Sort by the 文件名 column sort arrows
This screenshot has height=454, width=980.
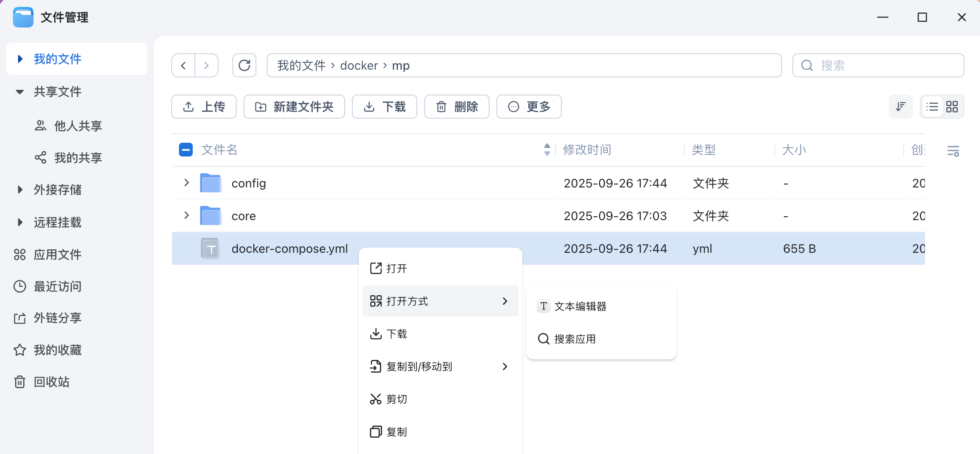(x=547, y=150)
